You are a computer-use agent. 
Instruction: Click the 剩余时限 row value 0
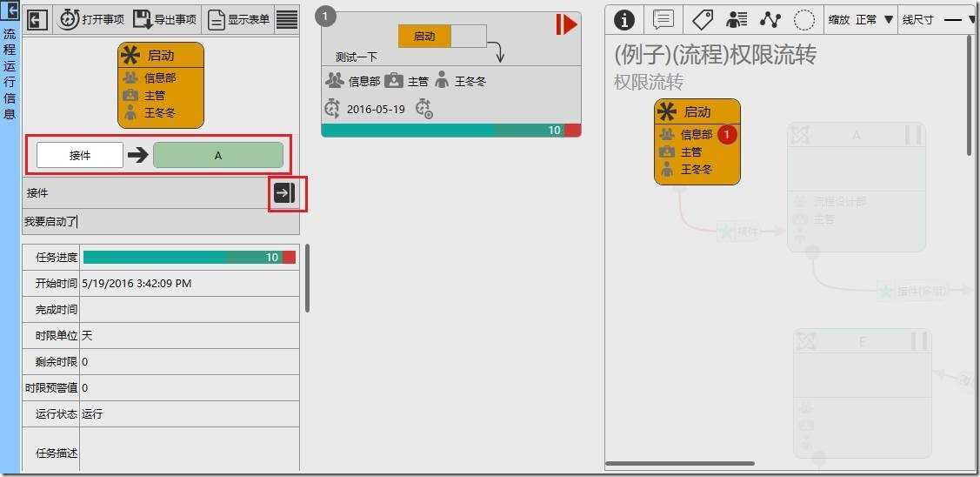coord(85,362)
